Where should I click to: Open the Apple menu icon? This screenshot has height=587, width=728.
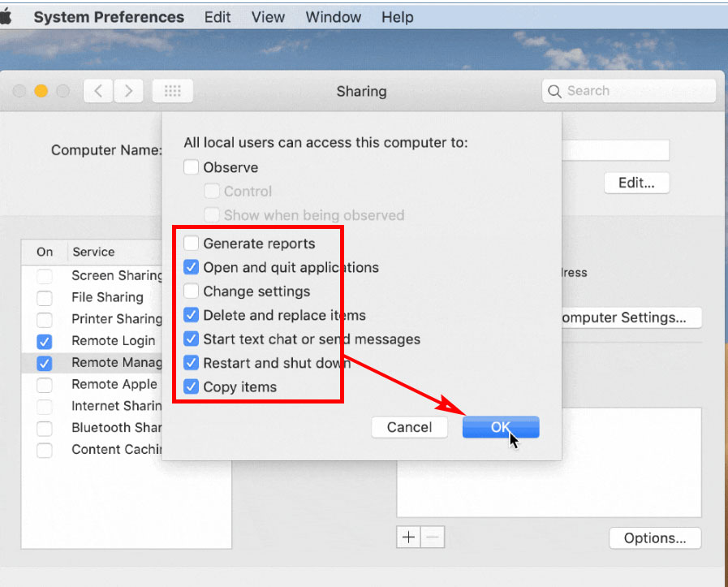point(6,17)
